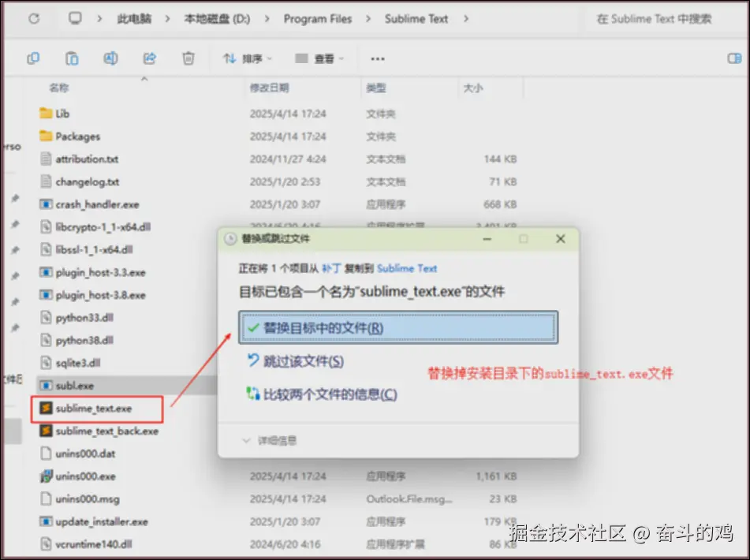Click 1,161 KB size of unins000.exe
Screen dimensions: 750x560
496,476
